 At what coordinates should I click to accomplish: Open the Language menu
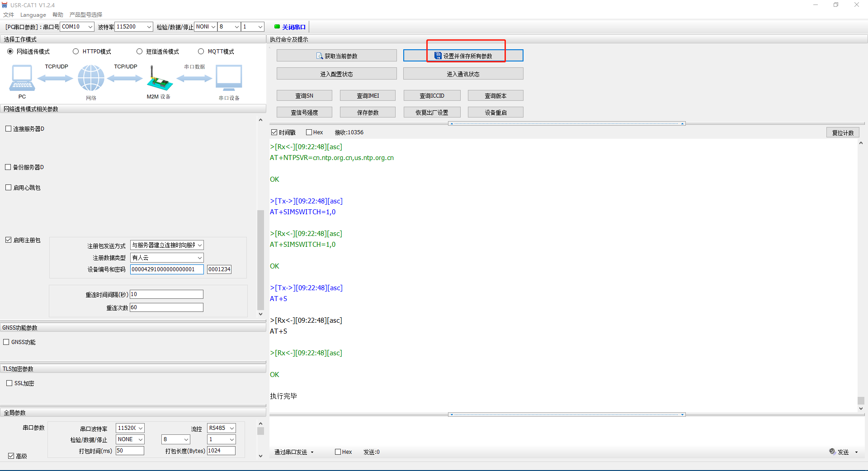coord(33,15)
